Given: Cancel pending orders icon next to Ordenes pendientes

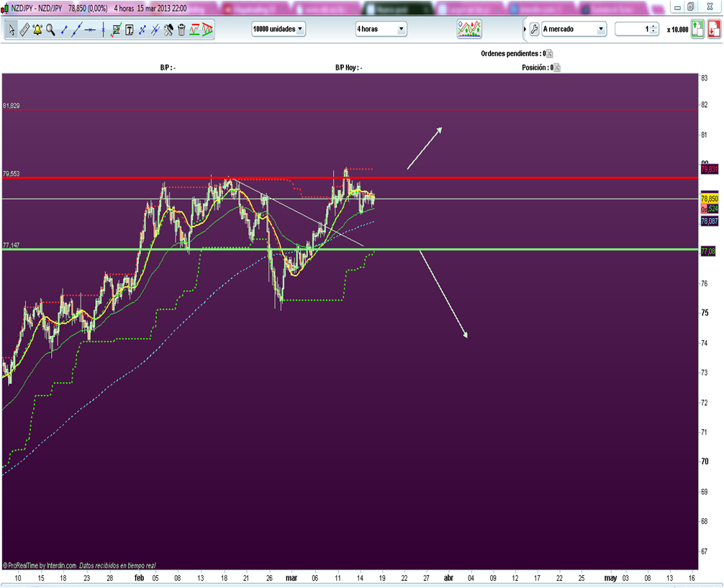Looking at the screenshot, I should [x=549, y=53].
